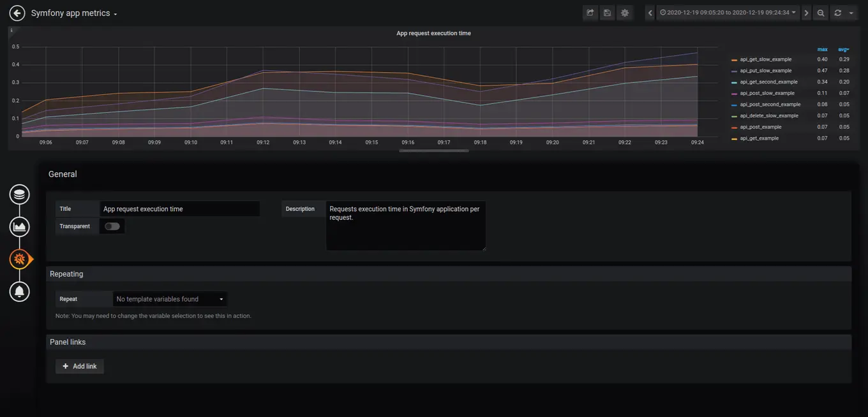The image size is (868, 417).
Task: Open the Alert bell sidebar icon
Action: pos(20,291)
